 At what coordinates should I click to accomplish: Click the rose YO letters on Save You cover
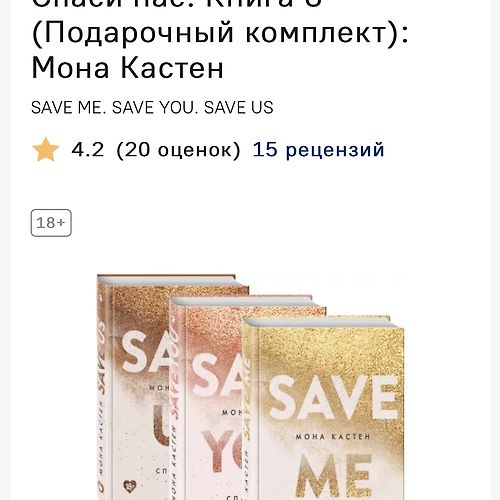(x=220, y=451)
